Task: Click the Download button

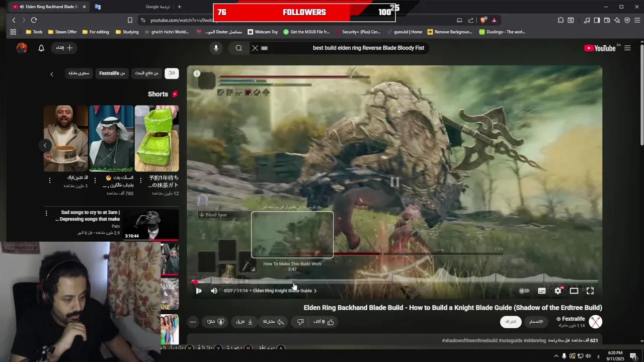Action: pyautogui.click(x=245, y=322)
